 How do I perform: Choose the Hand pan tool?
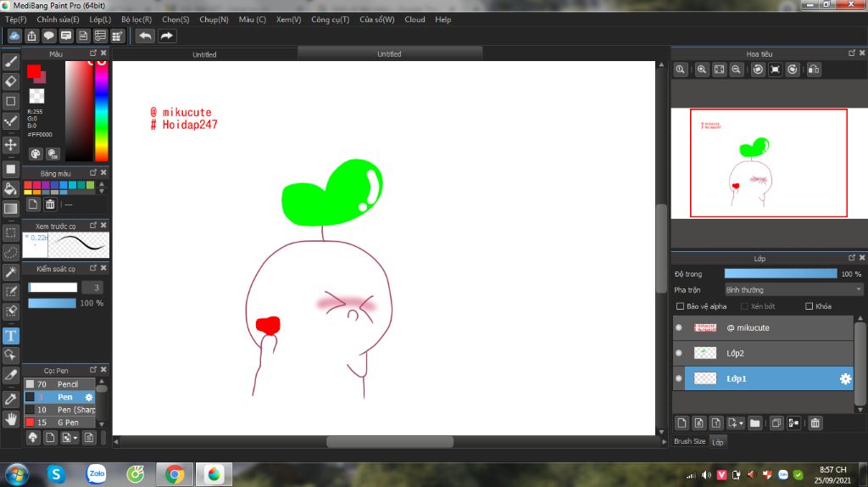click(10, 419)
